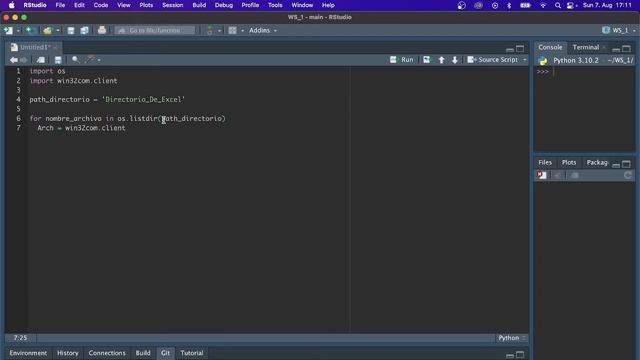Screen dimensions: 640x360
Task: Click the Code Tools wand icon
Action: coord(89,60)
